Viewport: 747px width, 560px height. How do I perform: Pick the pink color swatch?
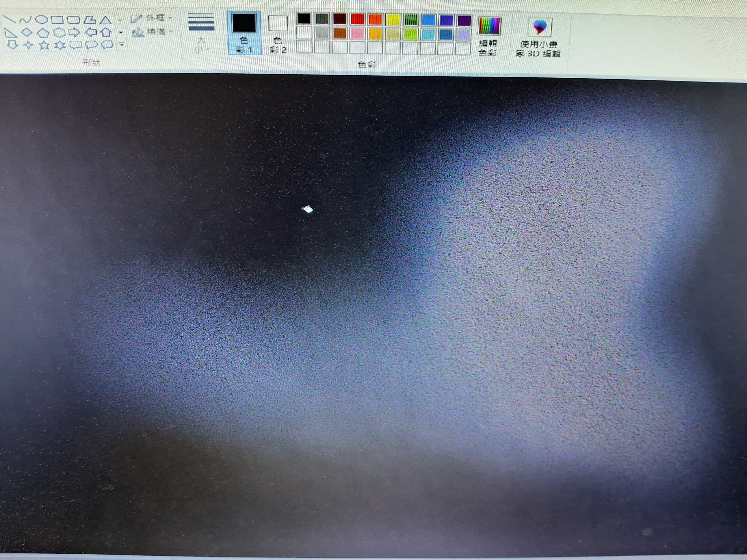[358, 33]
